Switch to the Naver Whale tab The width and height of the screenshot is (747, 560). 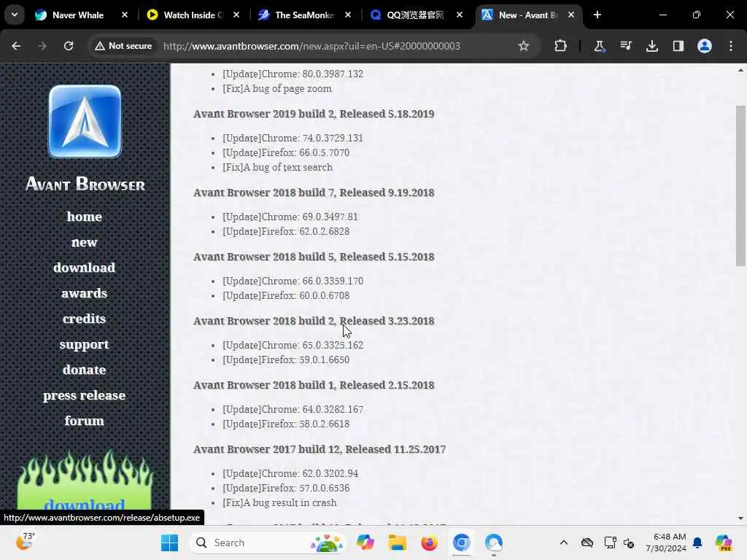[x=77, y=15]
